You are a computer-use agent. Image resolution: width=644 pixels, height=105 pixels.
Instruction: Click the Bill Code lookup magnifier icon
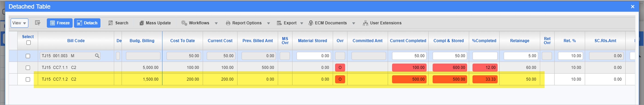coord(97,56)
